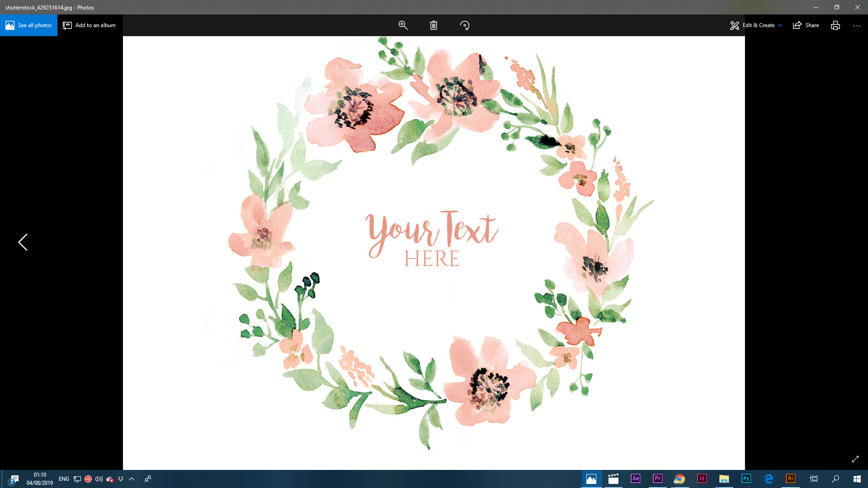Share the photo
The height and width of the screenshot is (488, 868).
click(x=806, y=25)
